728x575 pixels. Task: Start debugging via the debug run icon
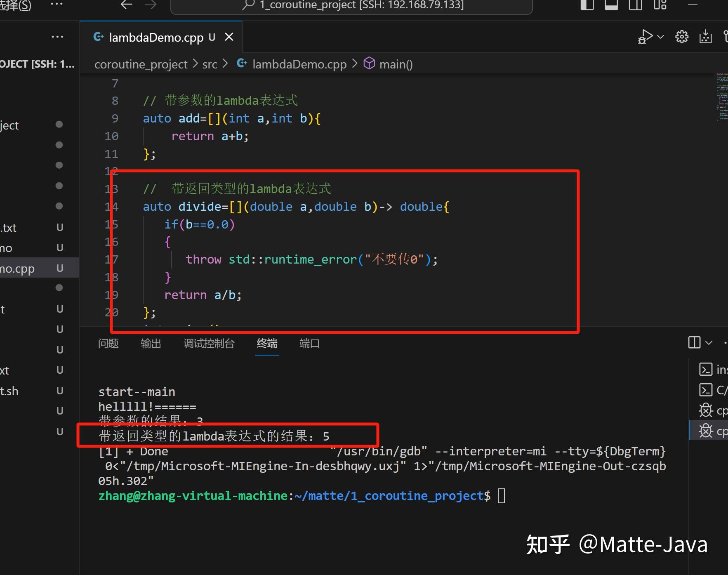point(646,36)
